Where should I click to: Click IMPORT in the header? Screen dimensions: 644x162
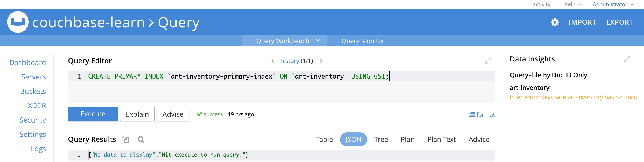582,22
